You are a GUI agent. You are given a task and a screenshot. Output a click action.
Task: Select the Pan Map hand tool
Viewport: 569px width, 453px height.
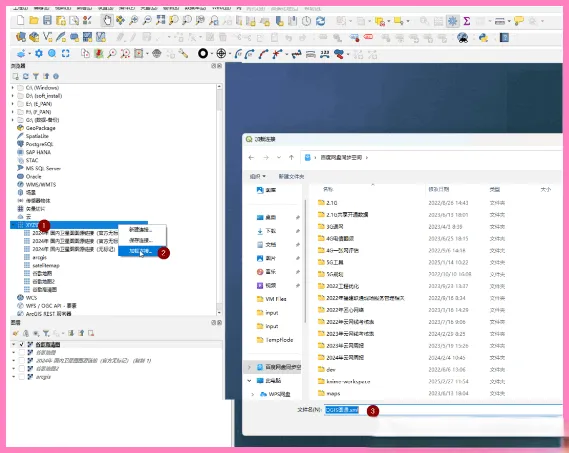coord(107,20)
